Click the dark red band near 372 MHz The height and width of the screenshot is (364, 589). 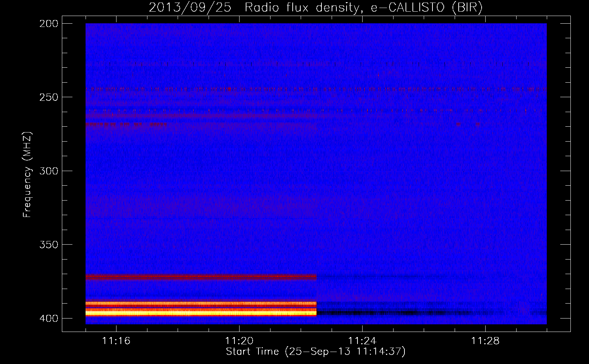(201, 277)
